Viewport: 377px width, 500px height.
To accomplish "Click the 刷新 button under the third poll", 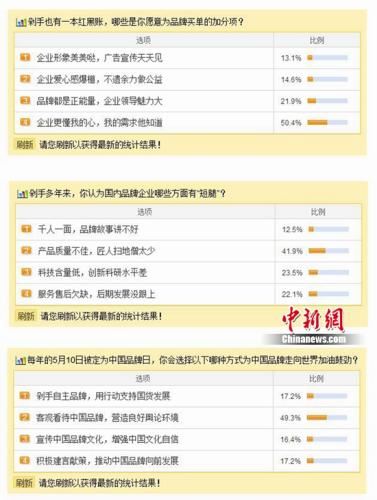I will [x=24, y=483].
